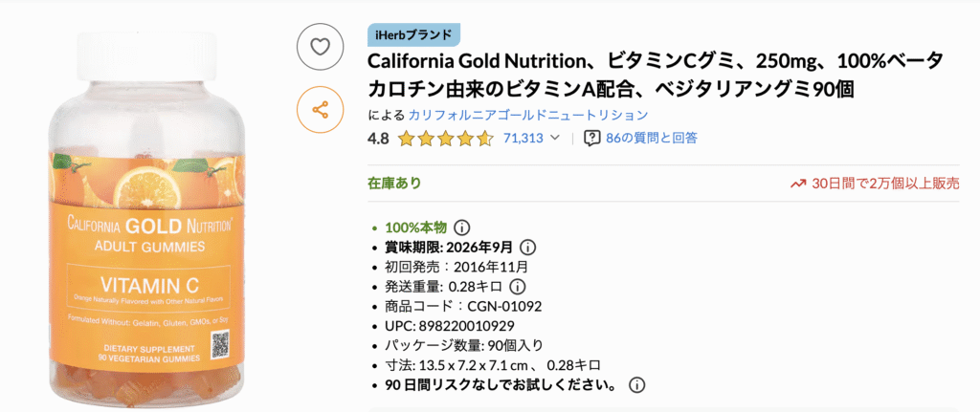The width and height of the screenshot is (980, 412).
Task: Click the 90日間リスクなしでお試しください text
Action: [500, 385]
